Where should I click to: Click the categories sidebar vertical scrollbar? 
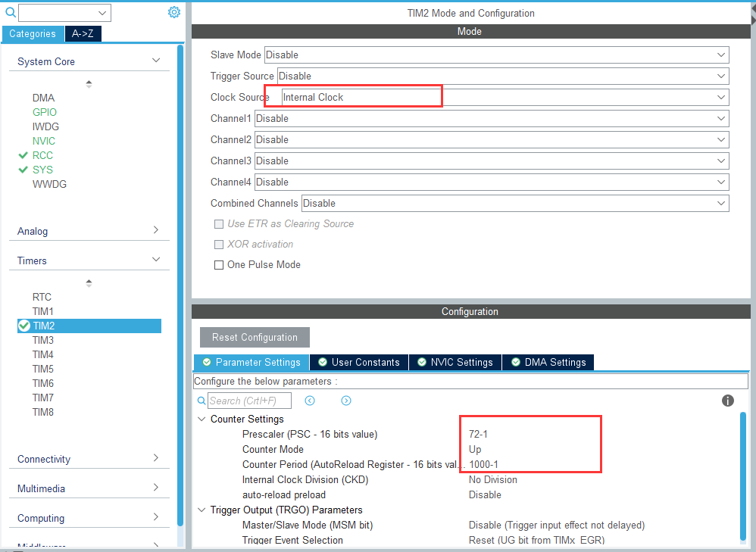point(180,285)
